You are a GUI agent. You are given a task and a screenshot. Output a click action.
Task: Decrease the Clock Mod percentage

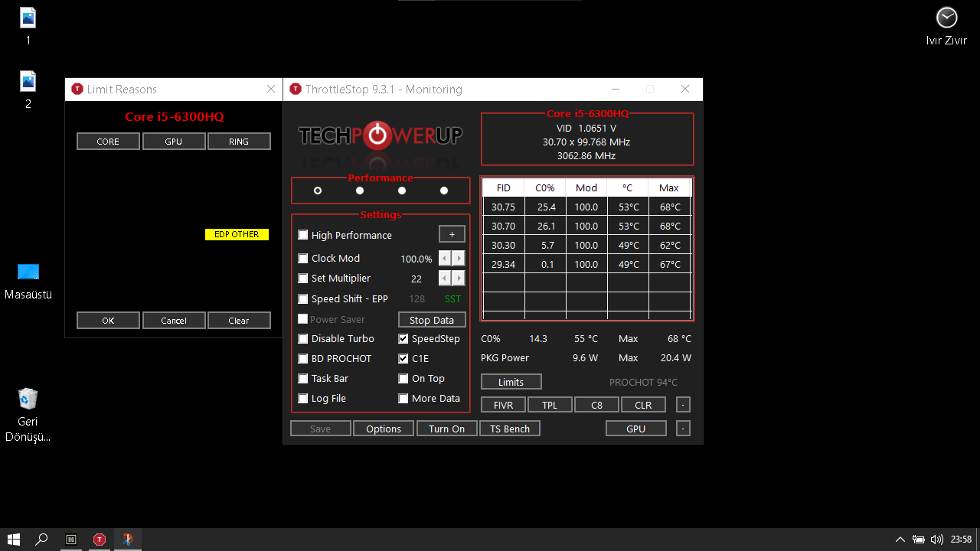click(445, 259)
